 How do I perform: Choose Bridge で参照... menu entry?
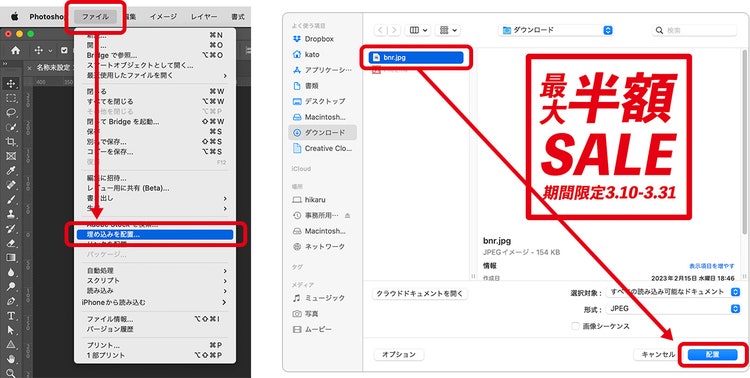click(x=155, y=55)
